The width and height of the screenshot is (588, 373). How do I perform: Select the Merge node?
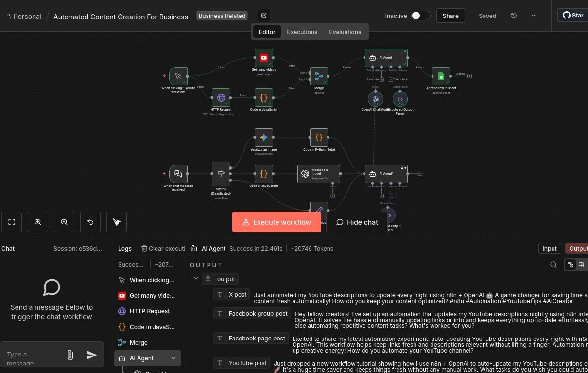coord(319,76)
